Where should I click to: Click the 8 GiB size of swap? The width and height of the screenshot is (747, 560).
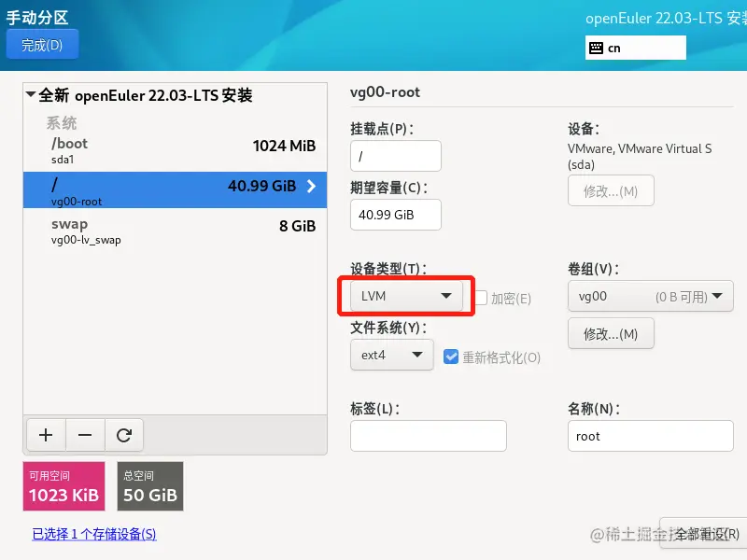pos(297,226)
